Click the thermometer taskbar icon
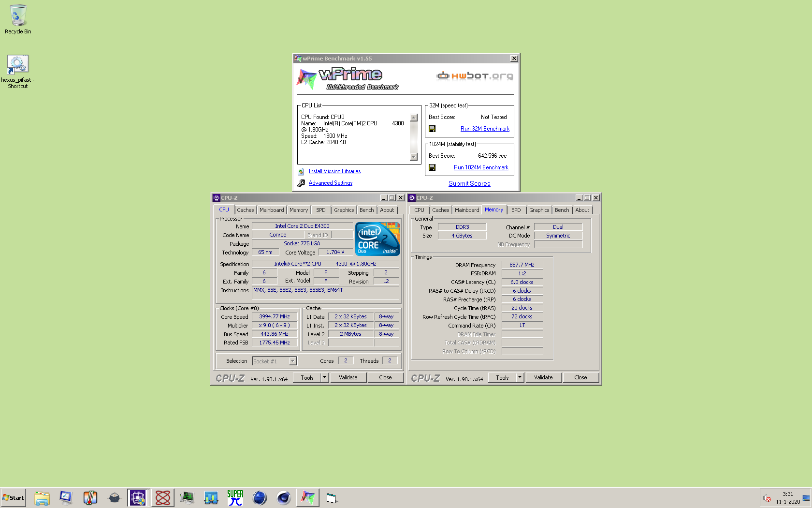The width and height of the screenshot is (812, 508). click(90, 498)
